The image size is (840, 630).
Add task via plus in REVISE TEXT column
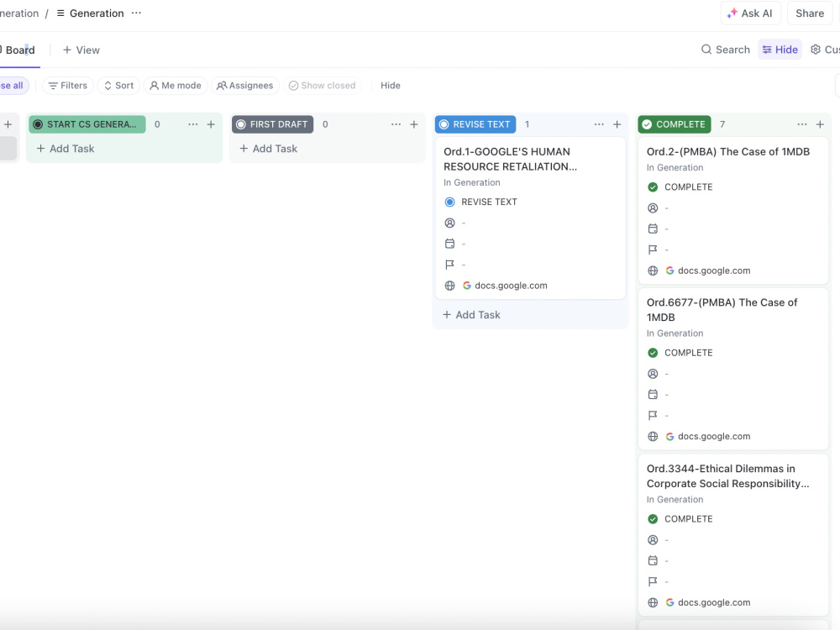click(617, 124)
